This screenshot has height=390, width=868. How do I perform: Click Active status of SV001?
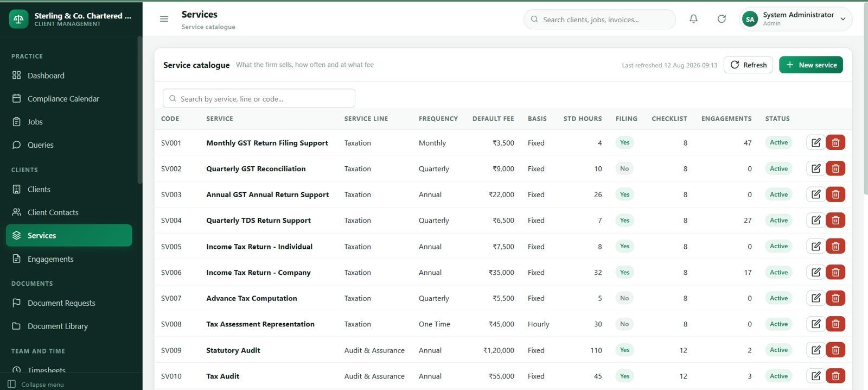pyautogui.click(x=778, y=142)
